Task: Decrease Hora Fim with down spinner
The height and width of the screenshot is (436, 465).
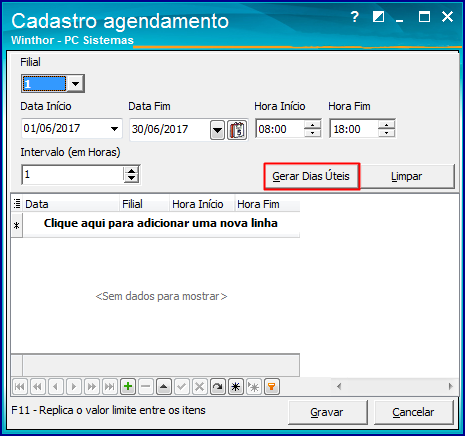Action: (387, 133)
